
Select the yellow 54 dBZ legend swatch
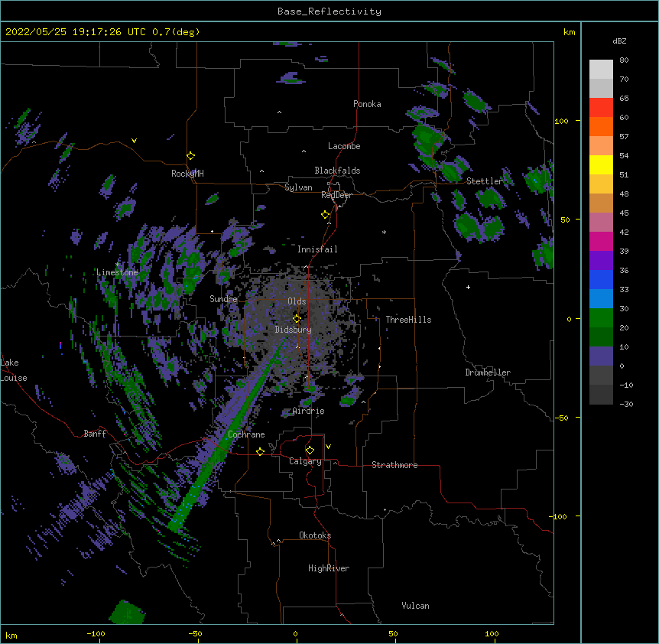tap(601, 164)
